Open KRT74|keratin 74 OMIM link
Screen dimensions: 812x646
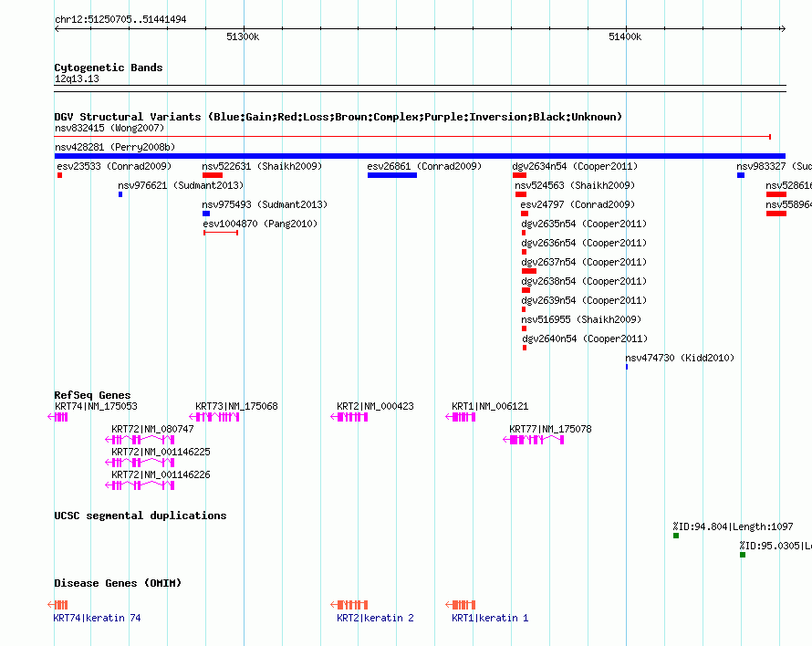tap(97, 618)
